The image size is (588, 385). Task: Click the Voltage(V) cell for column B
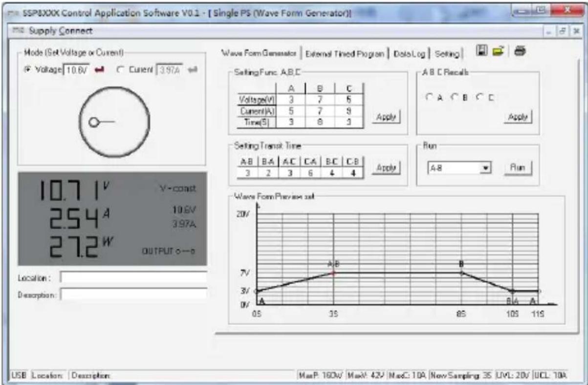(320, 99)
